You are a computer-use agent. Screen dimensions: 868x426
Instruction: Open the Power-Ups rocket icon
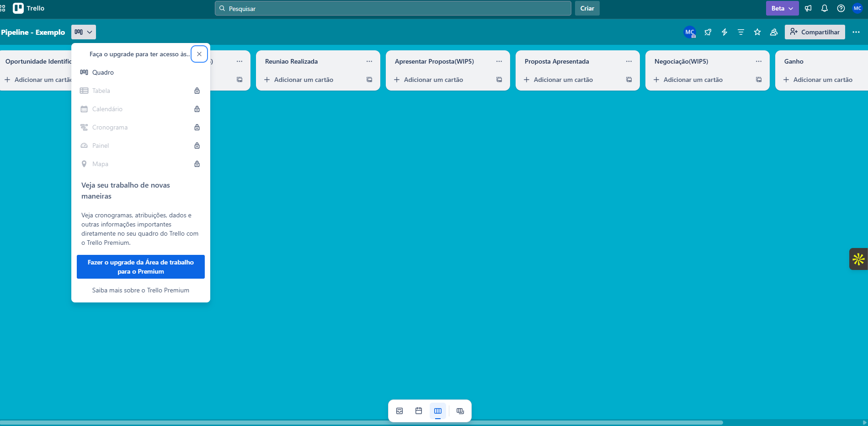[x=708, y=32]
